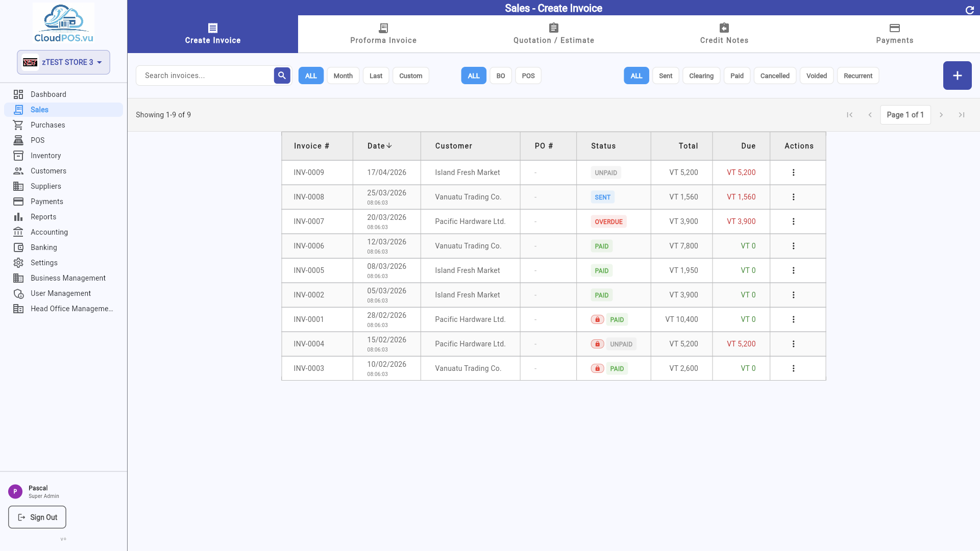
Task: Open the Payments tab at top
Action: [x=895, y=34]
